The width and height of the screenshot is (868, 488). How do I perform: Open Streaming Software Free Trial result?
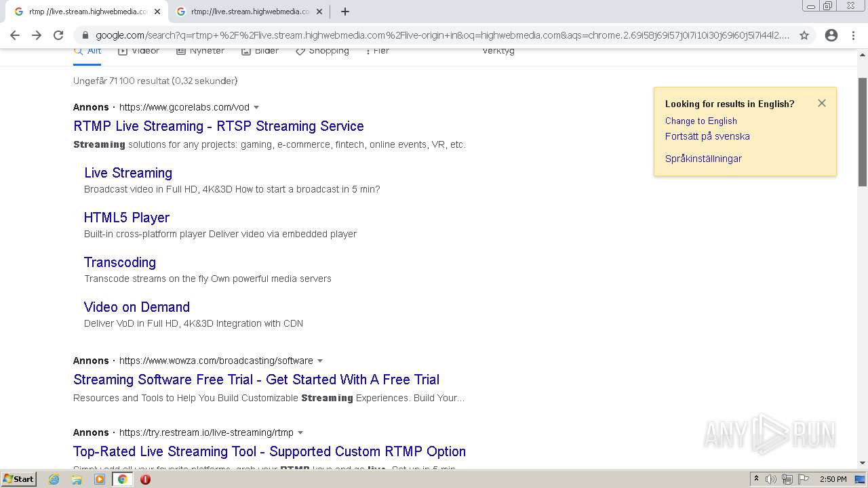256,380
